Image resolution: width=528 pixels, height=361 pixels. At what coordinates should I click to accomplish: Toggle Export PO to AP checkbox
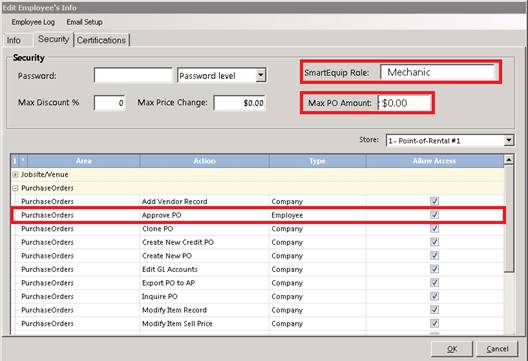pyautogui.click(x=434, y=283)
